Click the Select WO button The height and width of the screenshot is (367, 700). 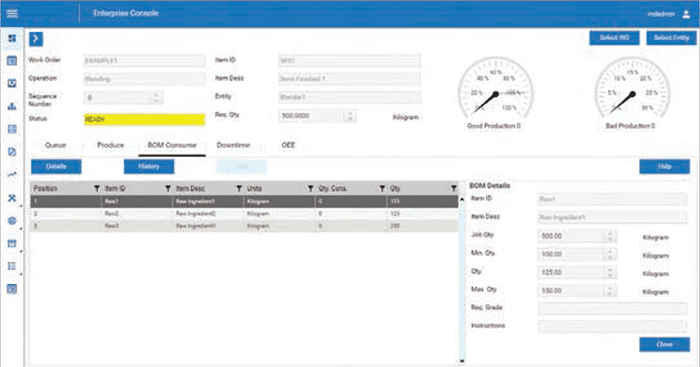[614, 38]
